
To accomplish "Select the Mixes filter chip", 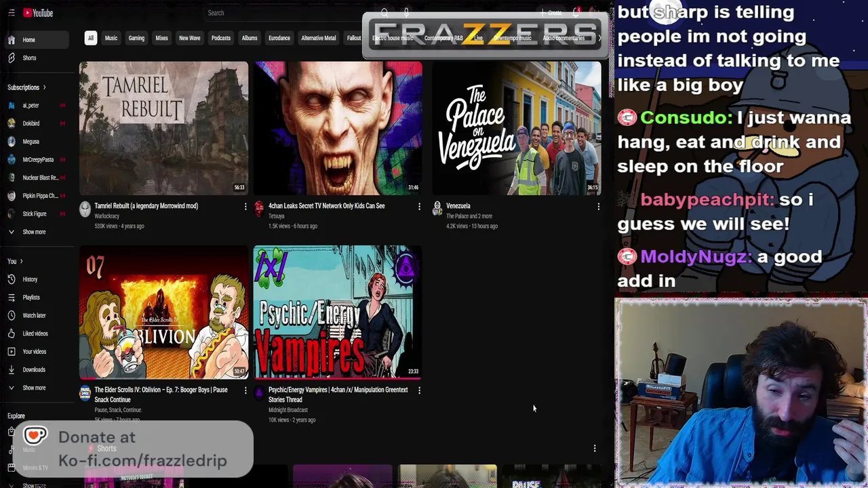I will point(161,38).
